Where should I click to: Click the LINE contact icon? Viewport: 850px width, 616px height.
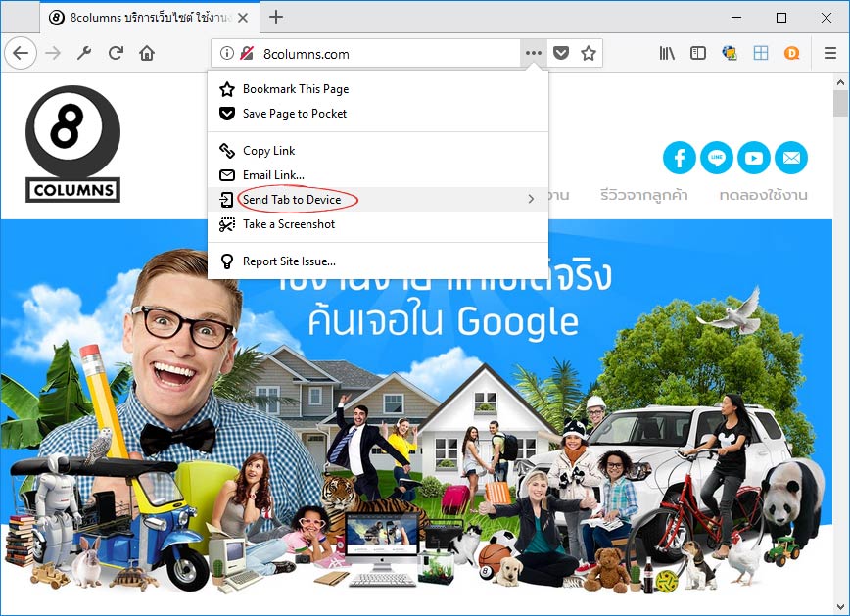[x=716, y=158]
